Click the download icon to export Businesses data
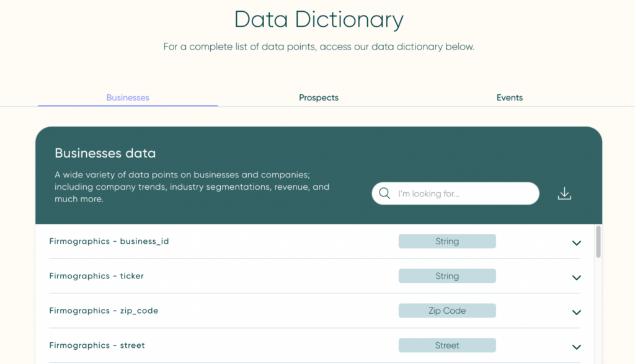This screenshot has width=635, height=364. coord(564,193)
